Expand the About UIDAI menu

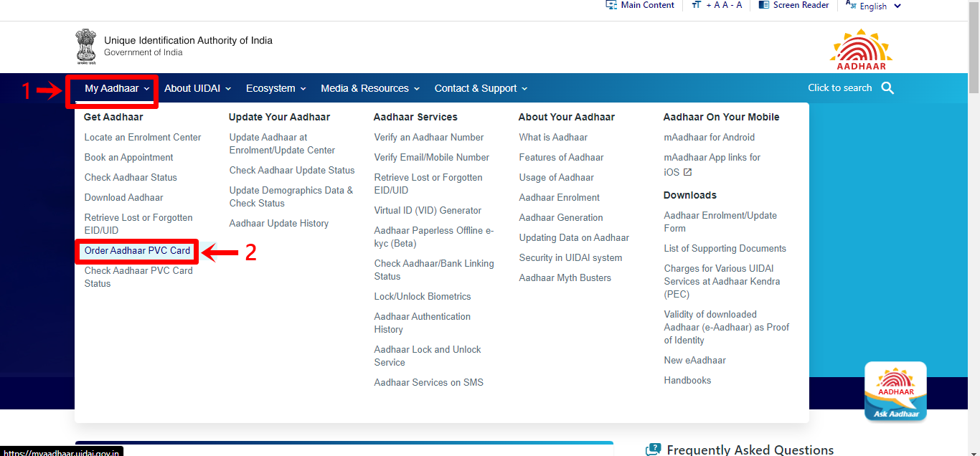[197, 88]
